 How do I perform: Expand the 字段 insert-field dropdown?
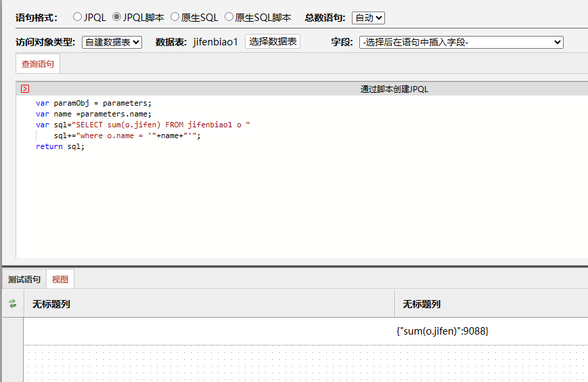click(x=461, y=42)
